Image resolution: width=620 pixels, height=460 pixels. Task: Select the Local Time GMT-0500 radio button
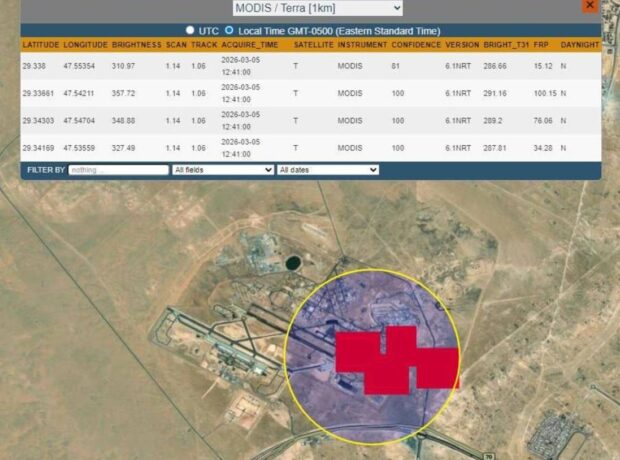pyautogui.click(x=229, y=31)
